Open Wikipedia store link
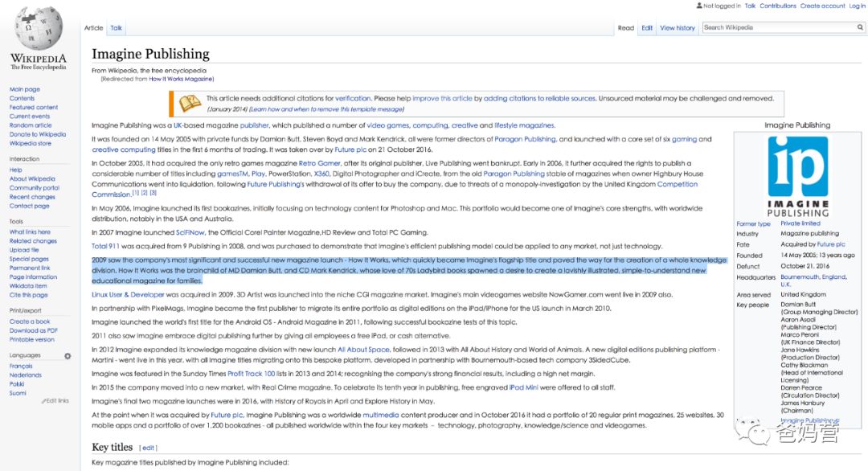 point(30,143)
